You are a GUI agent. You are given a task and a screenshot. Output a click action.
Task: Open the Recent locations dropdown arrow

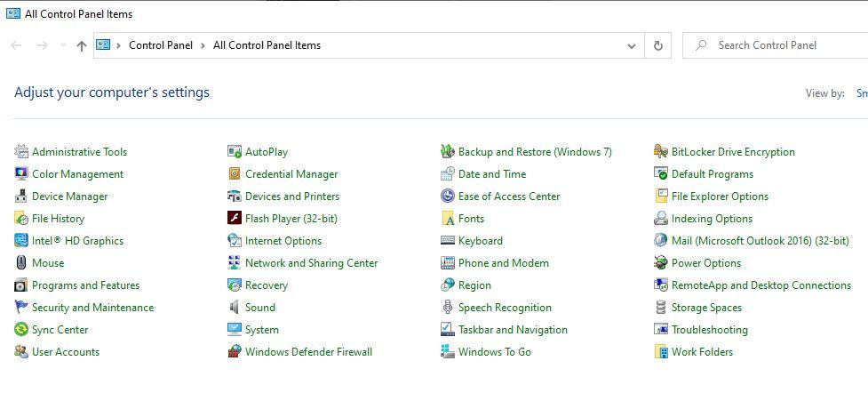(x=62, y=45)
